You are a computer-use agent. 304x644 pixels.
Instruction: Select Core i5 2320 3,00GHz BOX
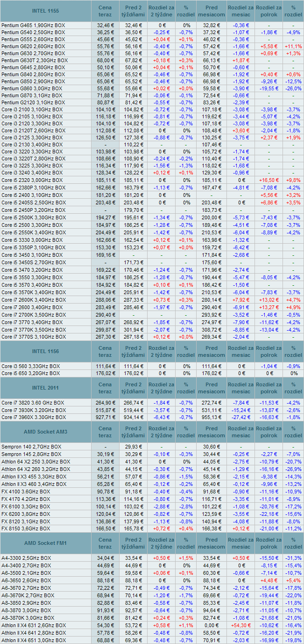click(x=32, y=180)
